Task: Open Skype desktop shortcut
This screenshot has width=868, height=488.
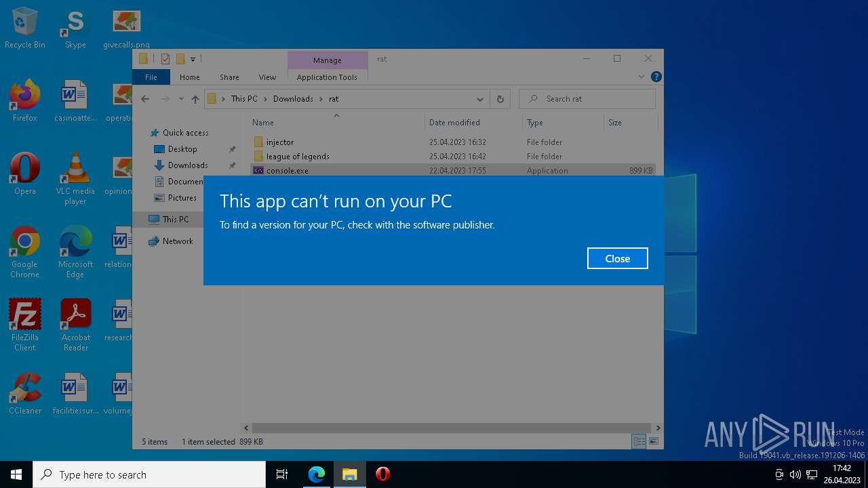Action: pyautogui.click(x=75, y=28)
